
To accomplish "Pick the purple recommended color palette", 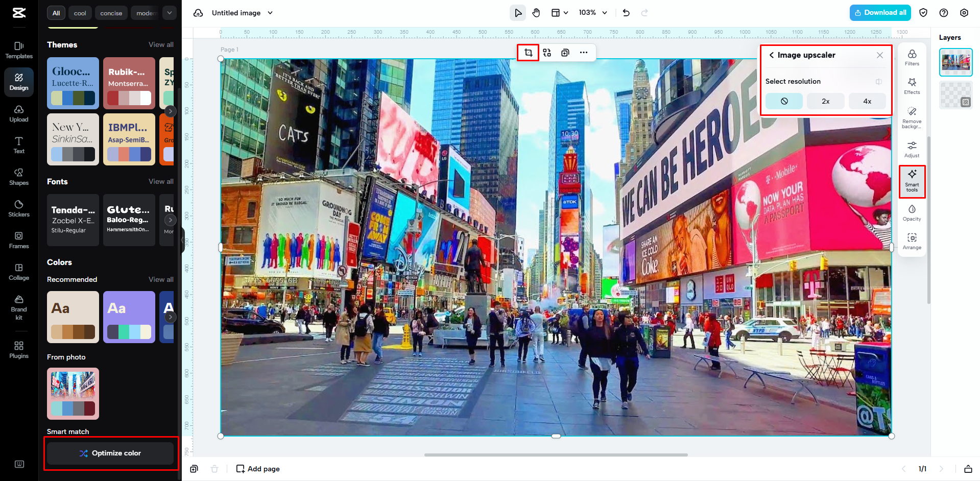I will pyautogui.click(x=129, y=317).
